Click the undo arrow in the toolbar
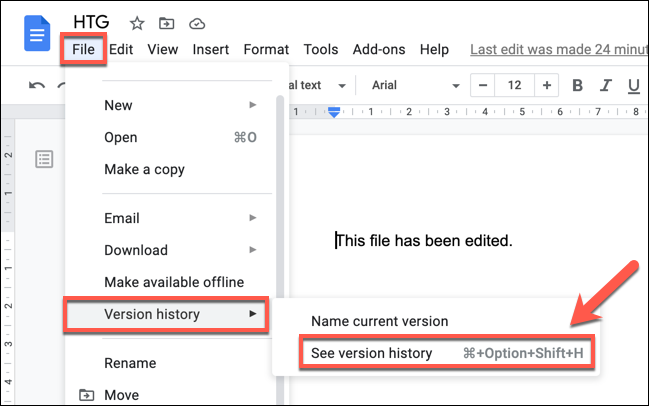This screenshot has width=649, height=406. coord(37,86)
